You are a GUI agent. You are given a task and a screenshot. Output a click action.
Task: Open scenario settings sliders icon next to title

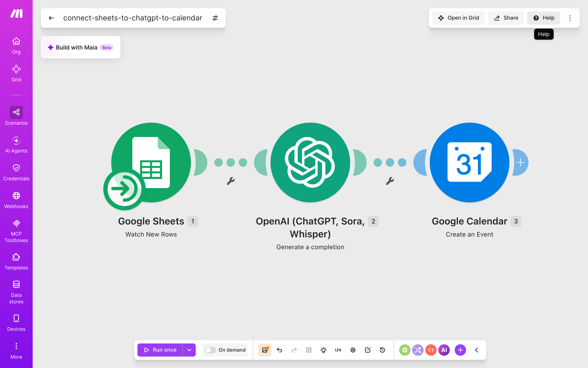(x=215, y=18)
